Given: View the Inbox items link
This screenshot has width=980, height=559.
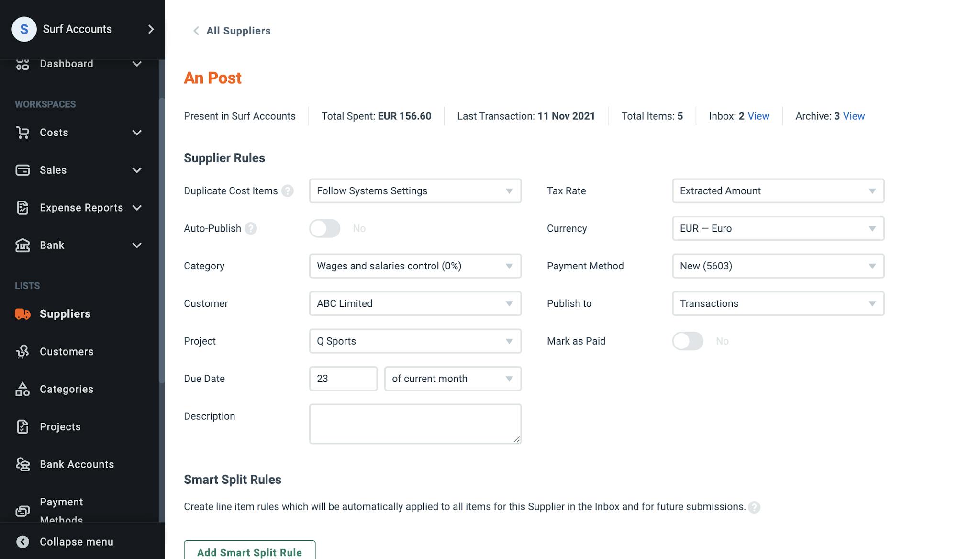Looking at the screenshot, I should point(759,116).
